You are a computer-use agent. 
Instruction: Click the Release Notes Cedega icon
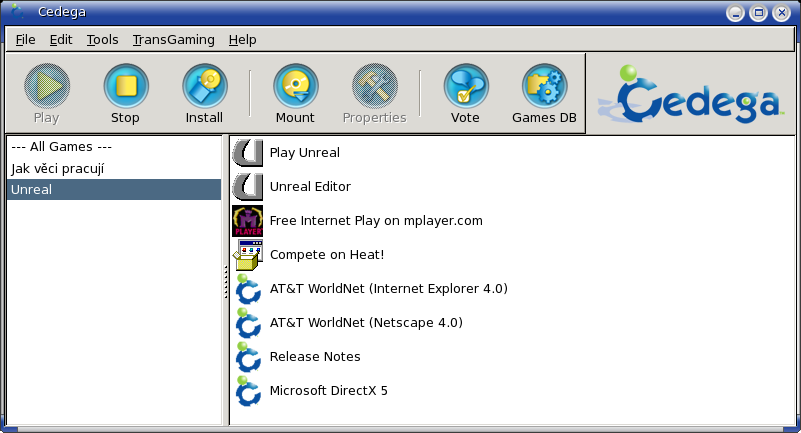tap(248, 357)
